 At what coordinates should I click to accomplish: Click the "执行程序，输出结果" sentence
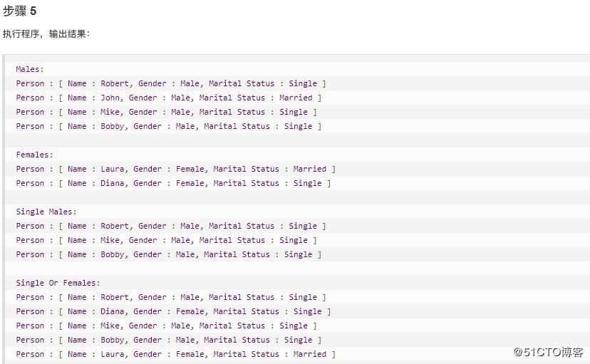pyautogui.click(x=46, y=34)
